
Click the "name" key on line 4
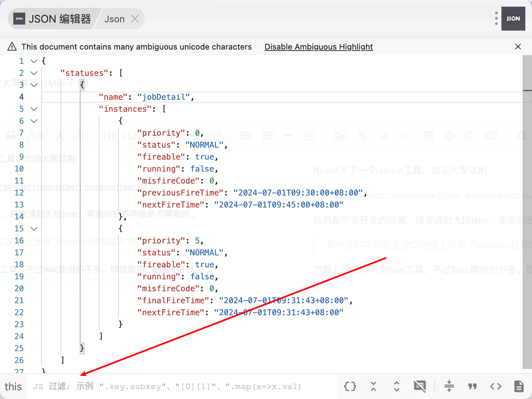pos(113,97)
